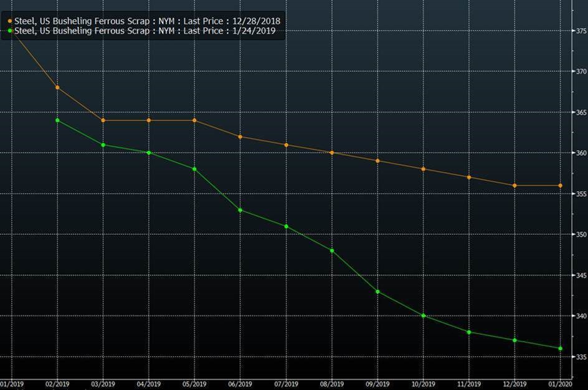Click the 350 y-axis price label
This screenshot has height=390, width=588.
click(581, 235)
